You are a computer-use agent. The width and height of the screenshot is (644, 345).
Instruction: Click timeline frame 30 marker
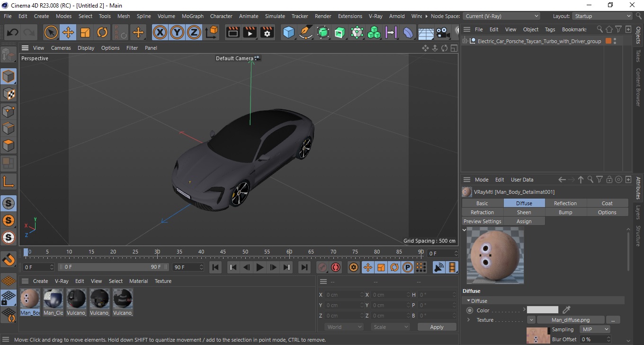pos(157,252)
